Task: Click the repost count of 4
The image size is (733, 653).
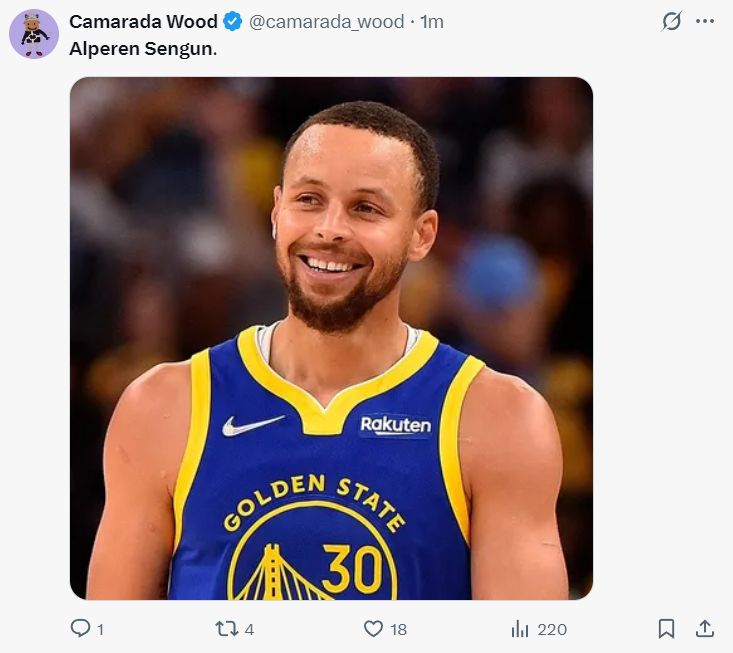Action: (x=249, y=629)
